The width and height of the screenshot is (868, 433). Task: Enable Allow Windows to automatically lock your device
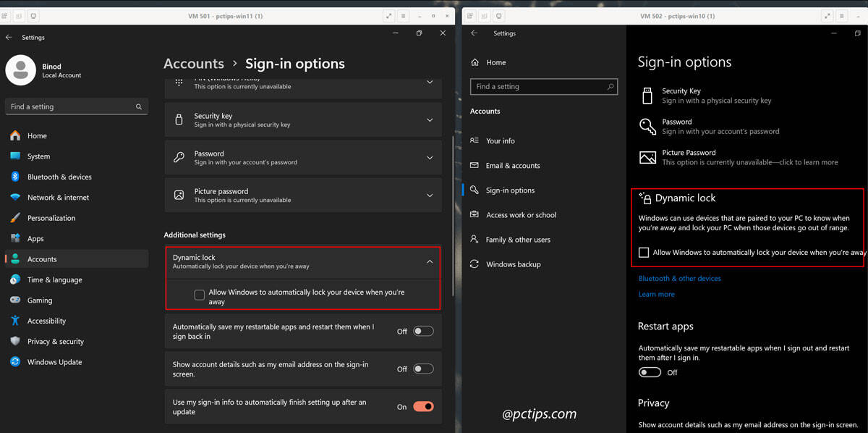[199, 294]
